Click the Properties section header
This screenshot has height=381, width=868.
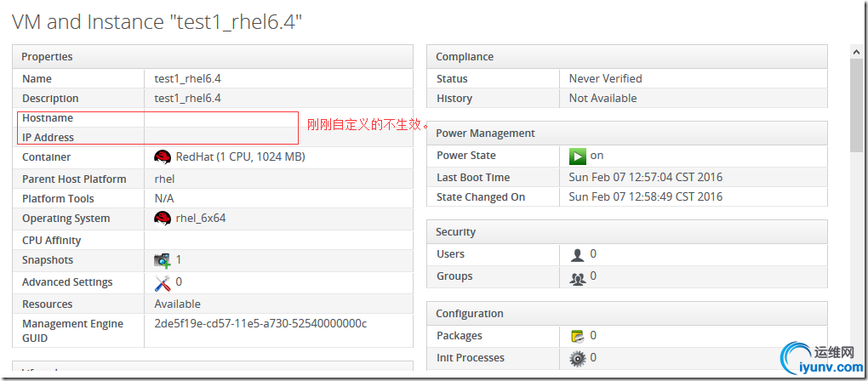click(212, 57)
